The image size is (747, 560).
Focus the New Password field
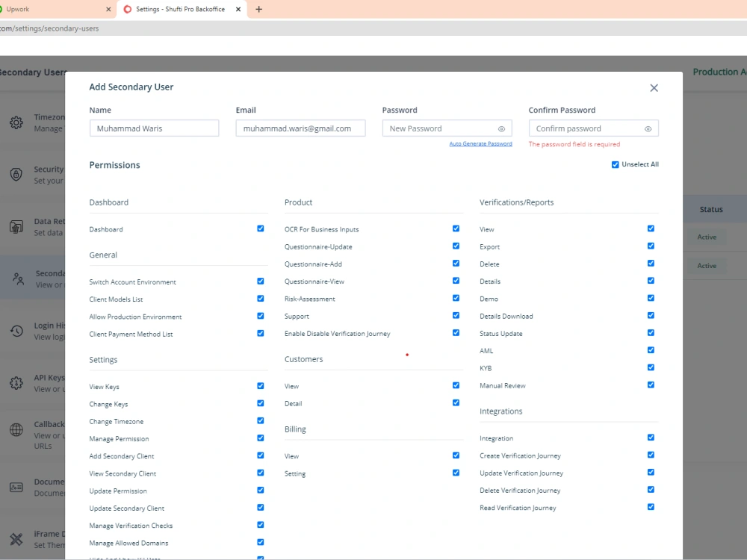coord(447,128)
